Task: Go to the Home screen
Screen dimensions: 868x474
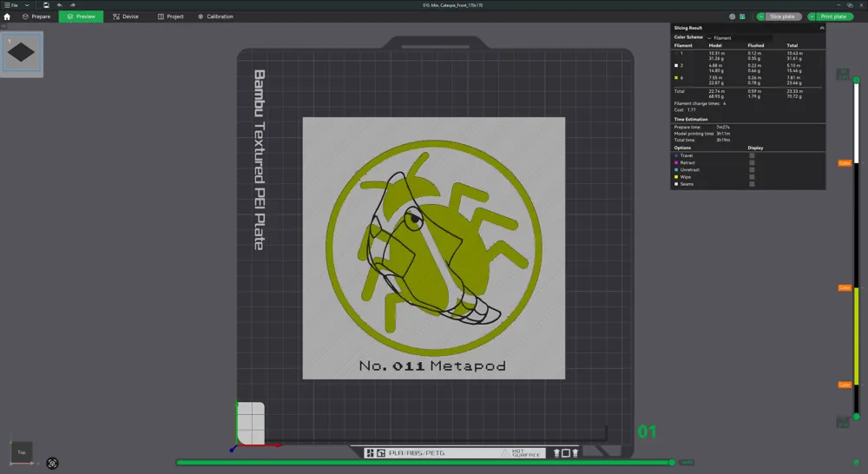Action: click(7, 16)
